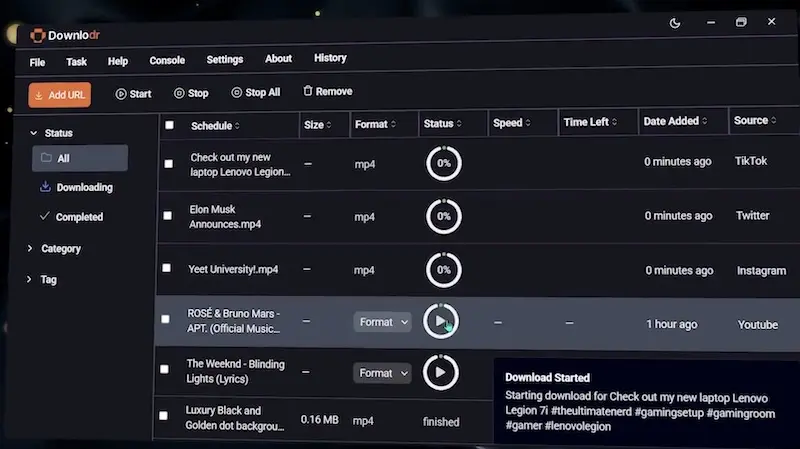Click the TikTok source cell
The height and width of the screenshot is (449, 800).
pyautogui.click(x=751, y=161)
